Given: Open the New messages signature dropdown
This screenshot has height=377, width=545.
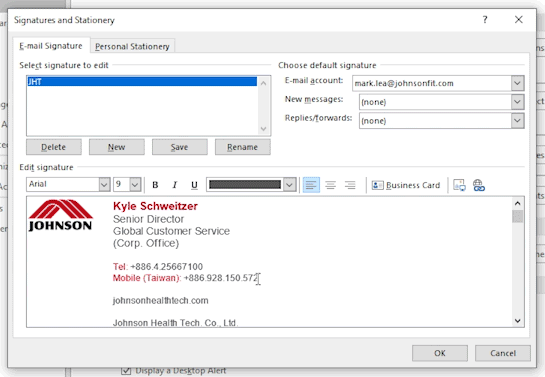Looking at the screenshot, I should (x=517, y=102).
